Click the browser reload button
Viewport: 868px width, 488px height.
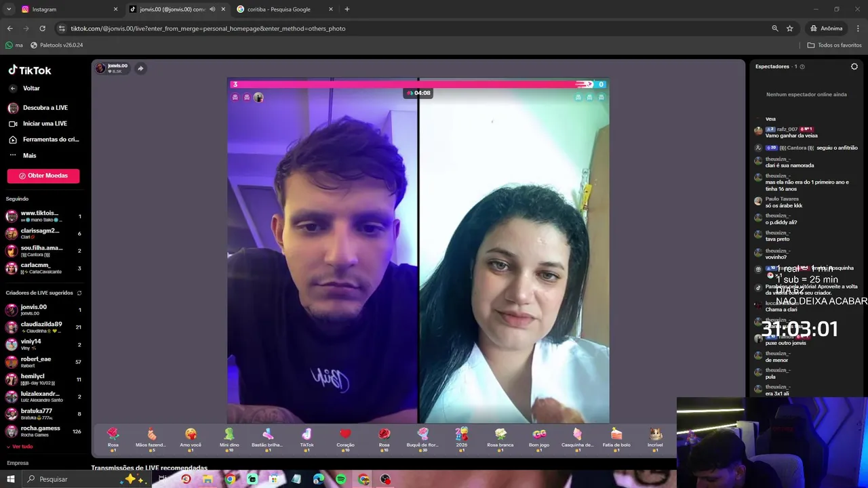pyautogui.click(x=42, y=28)
